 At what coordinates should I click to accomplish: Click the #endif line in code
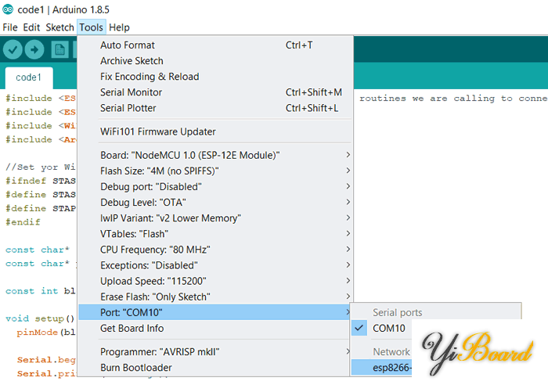pos(23,222)
